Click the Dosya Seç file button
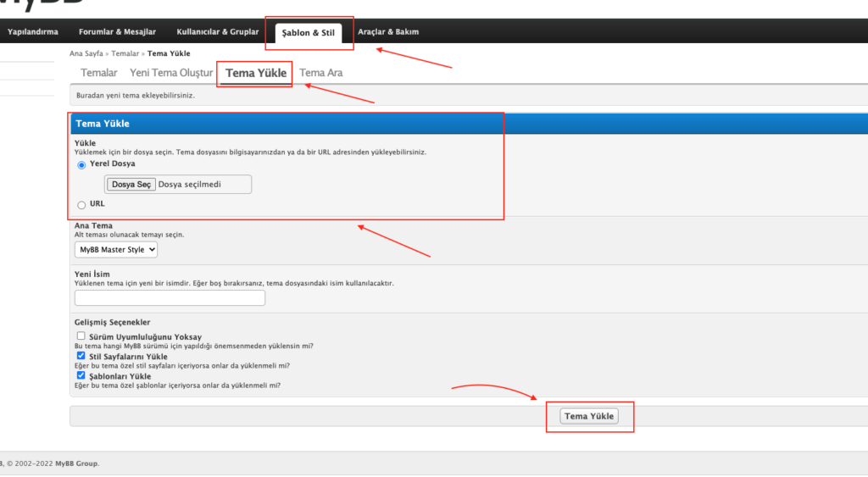868x477 pixels. pos(131,184)
